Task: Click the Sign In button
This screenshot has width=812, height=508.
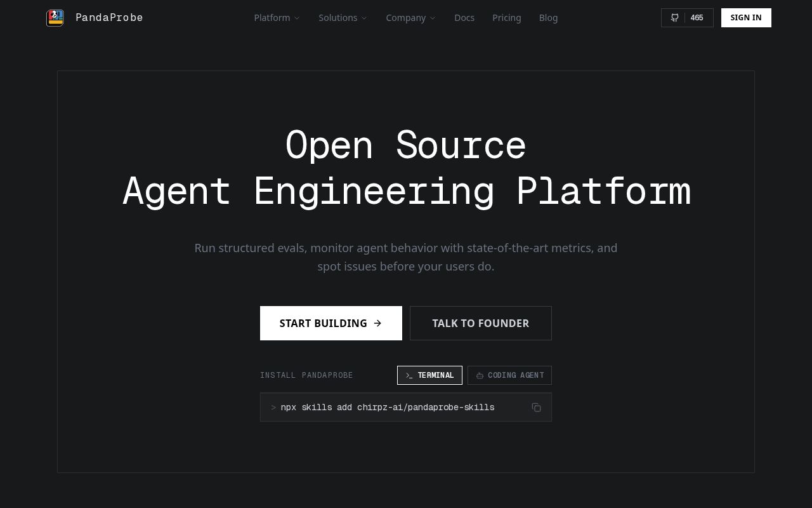Action: 746,18
